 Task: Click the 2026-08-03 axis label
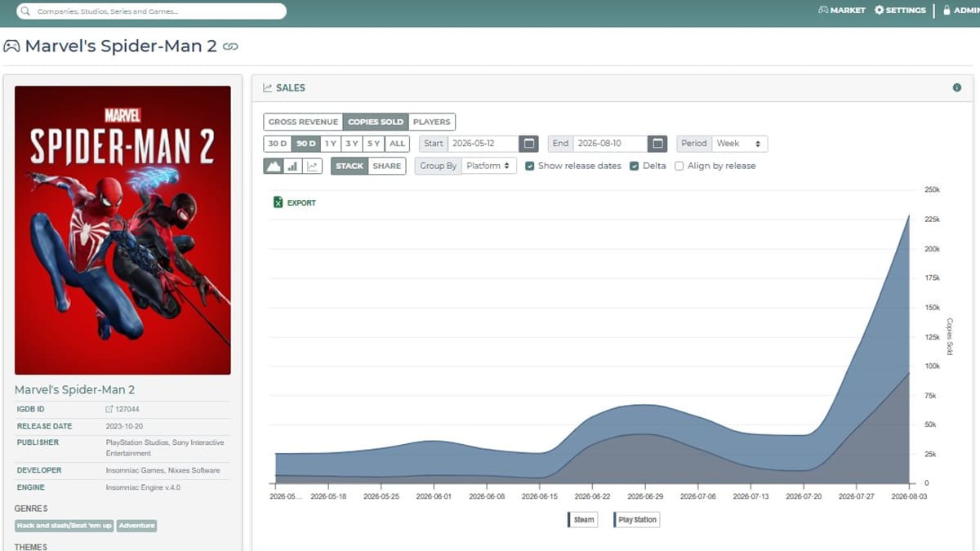click(909, 496)
